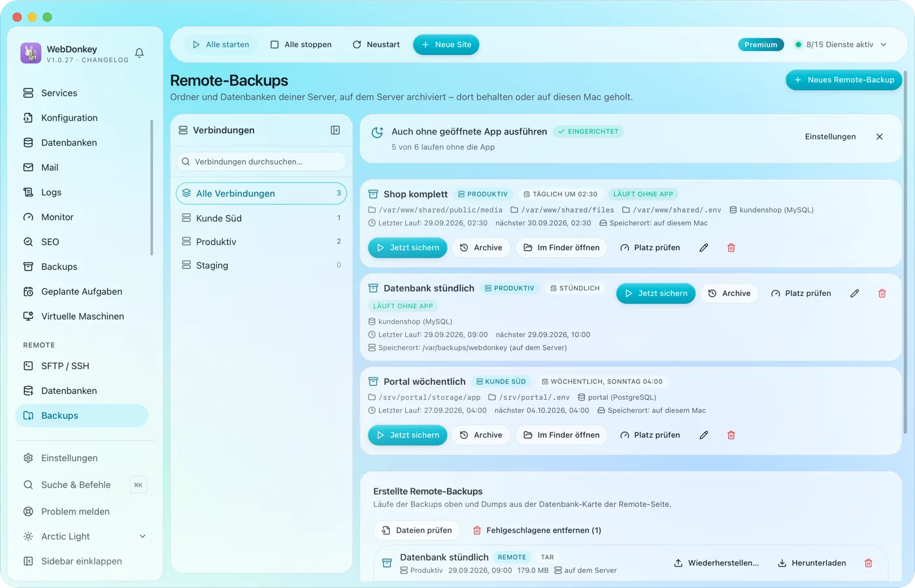Edit the Shop komplett backup (pencil icon)
The image size is (915, 588).
coord(704,248)
